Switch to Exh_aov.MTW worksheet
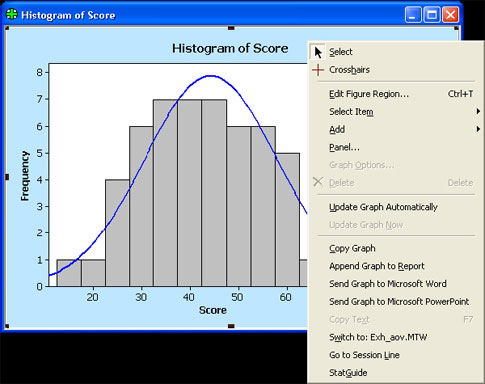This screenshot has height=384, width=485. pyautogui.click(x=395, y=337)
